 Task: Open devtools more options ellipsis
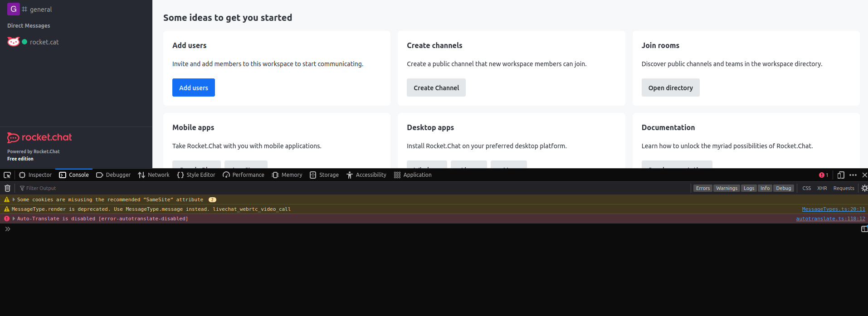[x=853, y=175]
